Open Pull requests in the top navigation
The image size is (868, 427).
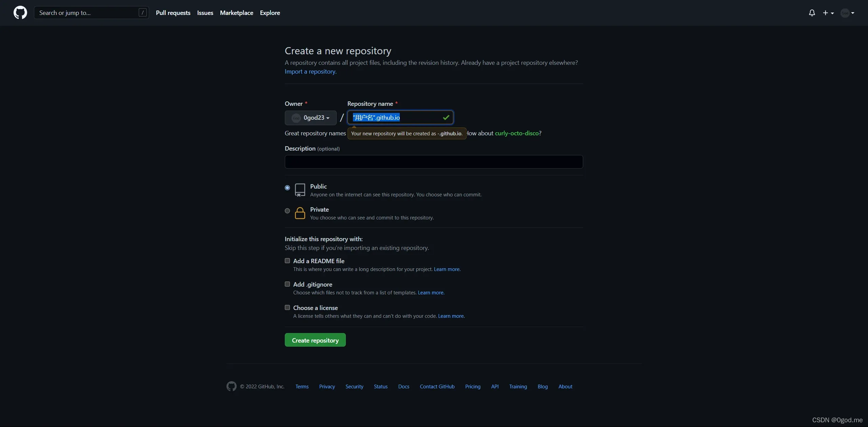(173, 13)
